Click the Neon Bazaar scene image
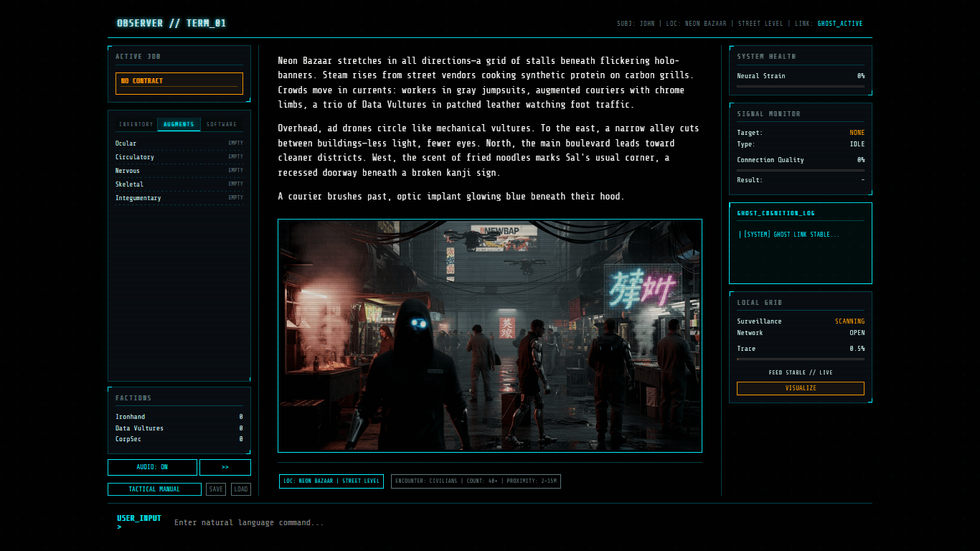This screenshot has height=551, width=980. point(489,336)
